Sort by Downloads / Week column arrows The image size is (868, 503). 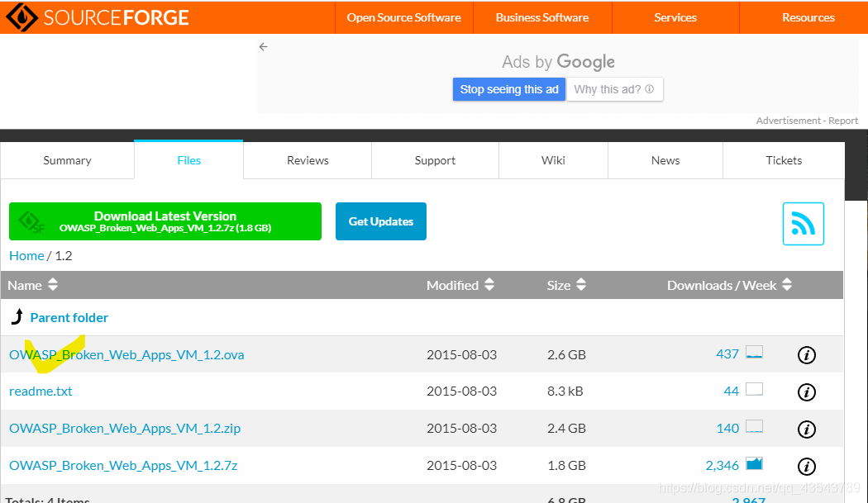tap(787, 284)
